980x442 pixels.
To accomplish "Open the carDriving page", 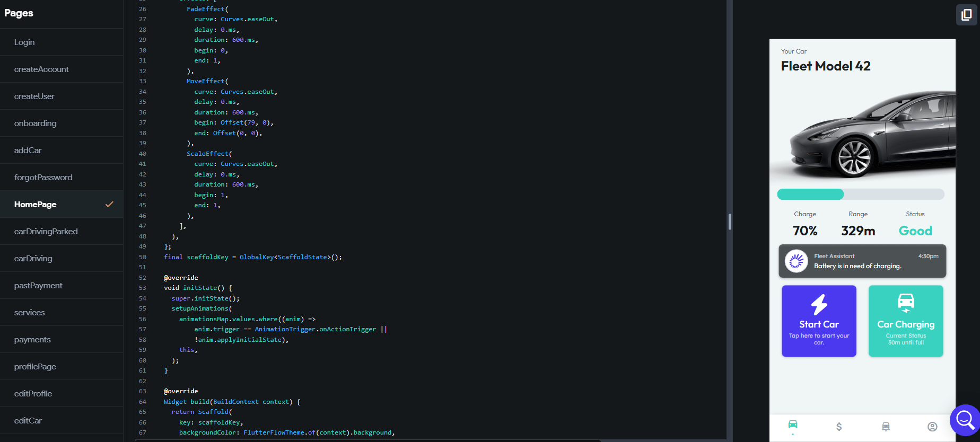I will click(x=62, y=259).
